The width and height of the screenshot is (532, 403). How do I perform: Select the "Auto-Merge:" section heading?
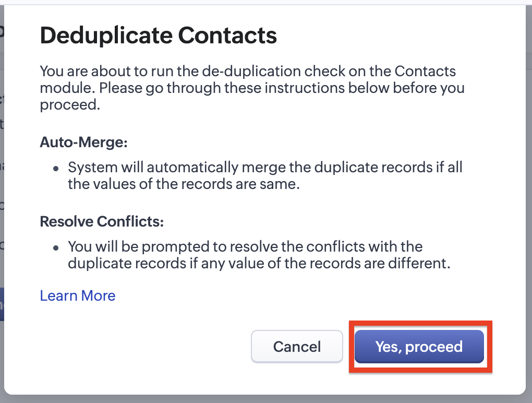point(84,143)
